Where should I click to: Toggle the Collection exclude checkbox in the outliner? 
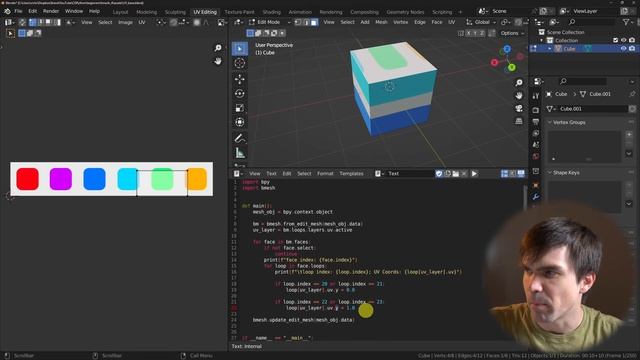coord(616,40)
